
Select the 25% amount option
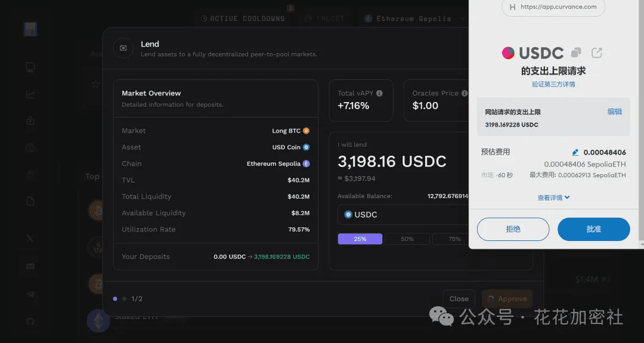pyautogui.click(x=360, y=239)
